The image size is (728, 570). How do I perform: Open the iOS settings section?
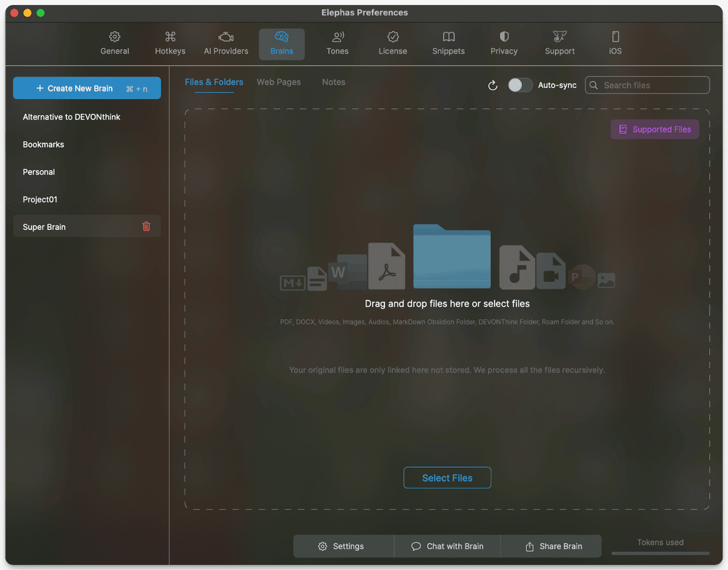[615, 43]
